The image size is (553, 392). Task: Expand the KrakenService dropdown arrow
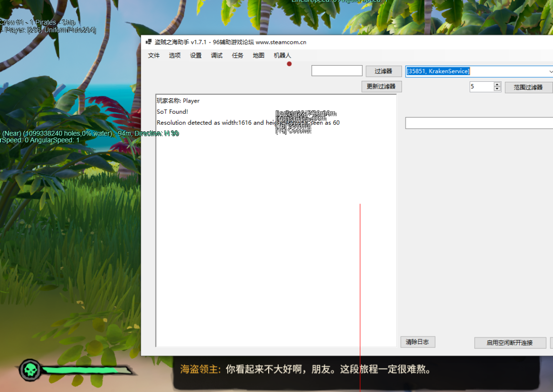pos(550,71)
